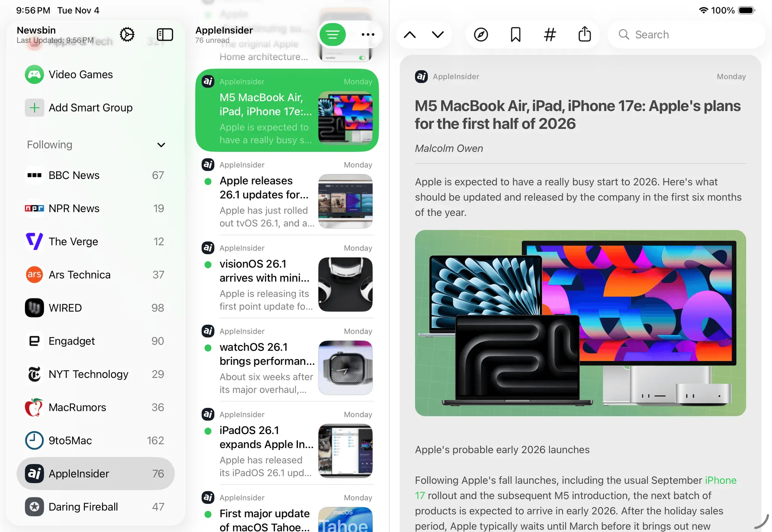
Task: Tap the battery indicator
Action: (x=746, y=10)
